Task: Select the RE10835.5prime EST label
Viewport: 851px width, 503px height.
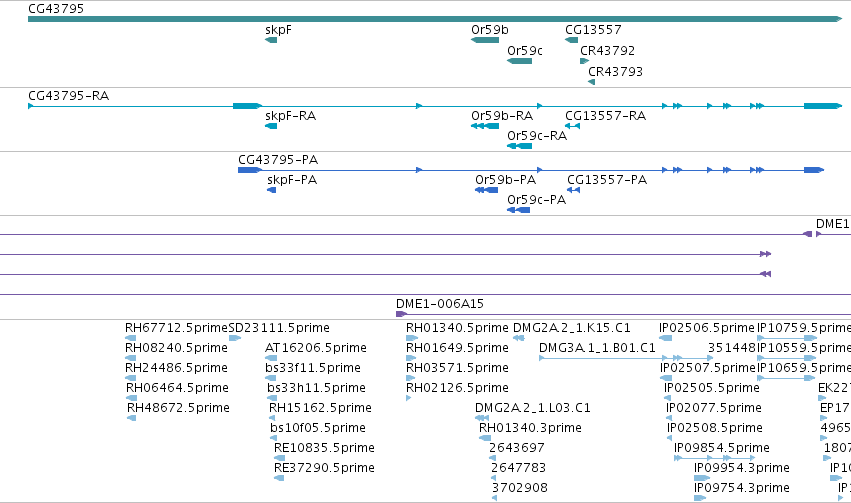Action: click(325, 448)
